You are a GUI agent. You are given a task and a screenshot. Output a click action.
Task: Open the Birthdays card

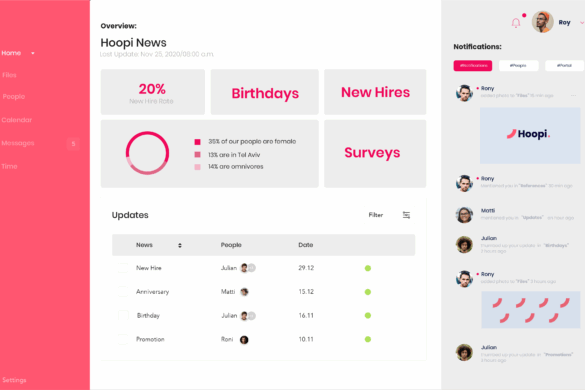[x=265, y=92]
